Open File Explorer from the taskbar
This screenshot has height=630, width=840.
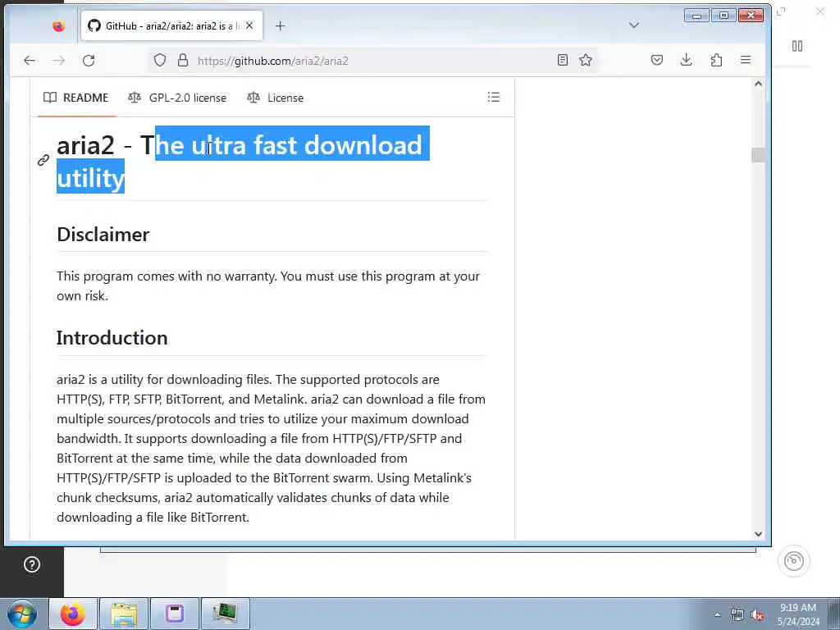coord(124,614)
